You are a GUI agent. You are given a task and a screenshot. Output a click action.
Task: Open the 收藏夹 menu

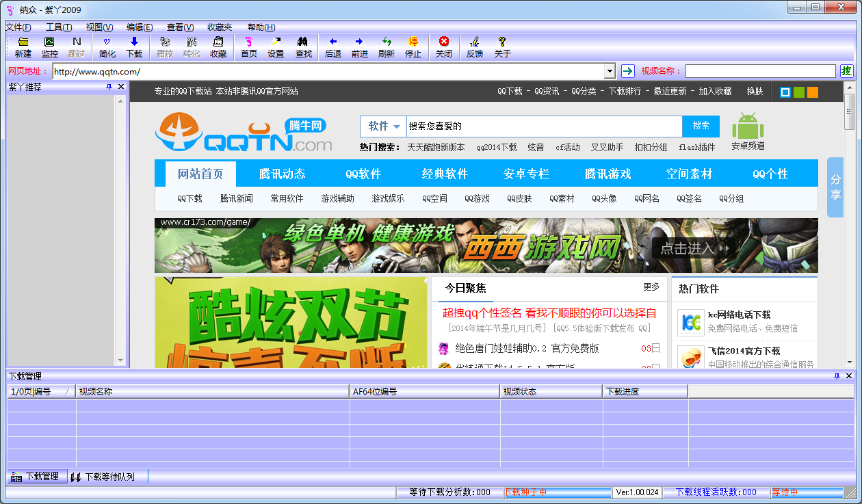click(220, 27)
